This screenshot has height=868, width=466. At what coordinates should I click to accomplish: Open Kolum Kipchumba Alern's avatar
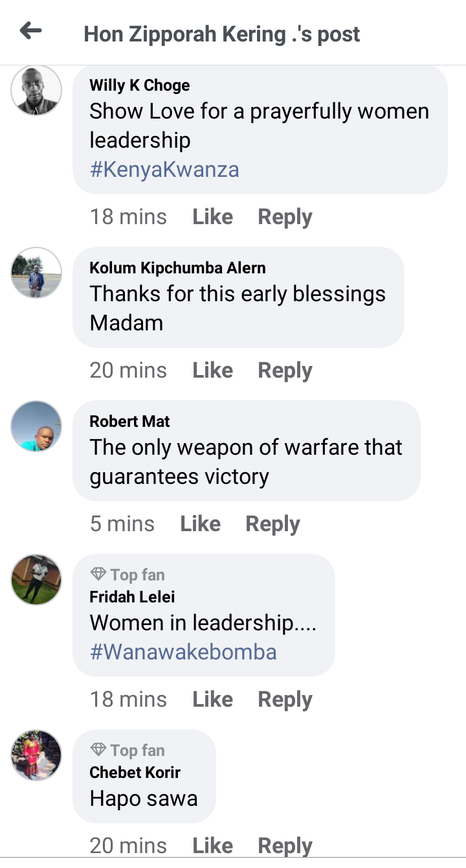point(36,273)
